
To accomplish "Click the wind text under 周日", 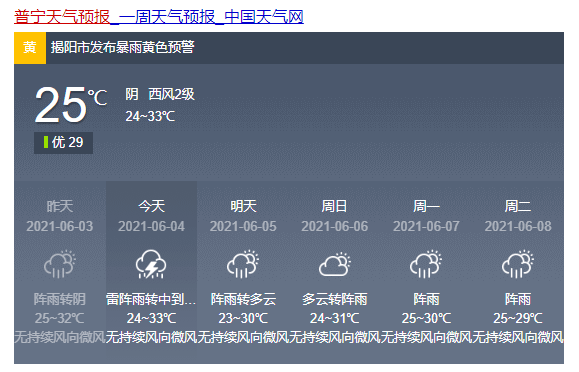I will [x=335, y=337].
